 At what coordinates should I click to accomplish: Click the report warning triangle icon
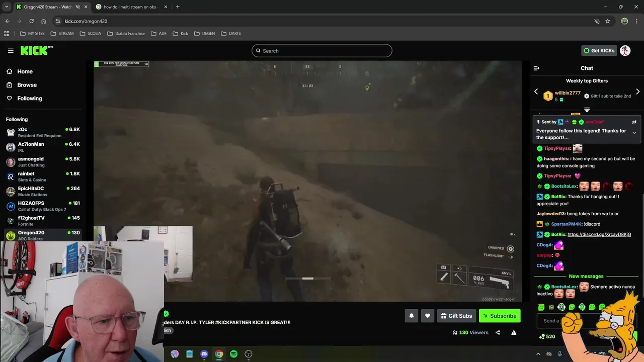point(514,332)
